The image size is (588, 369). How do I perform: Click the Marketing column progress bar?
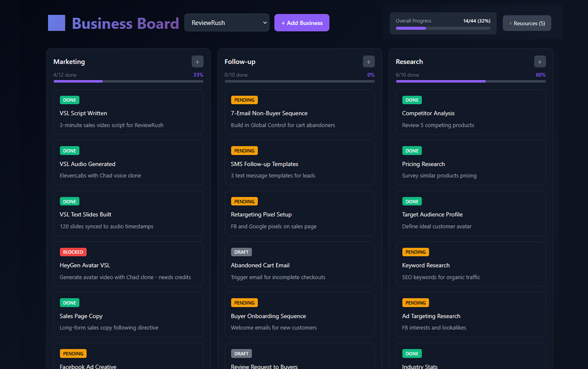tap(128, 81)
